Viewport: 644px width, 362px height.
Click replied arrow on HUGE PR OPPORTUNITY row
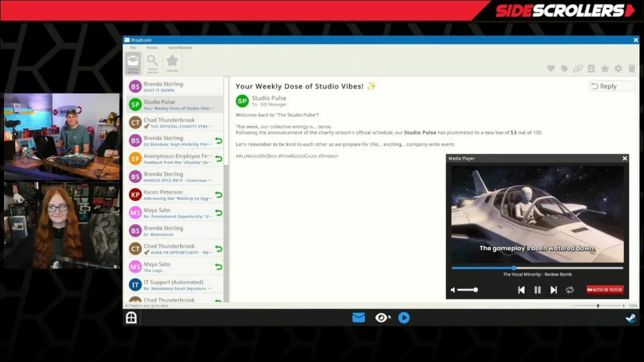click(218, 249)
